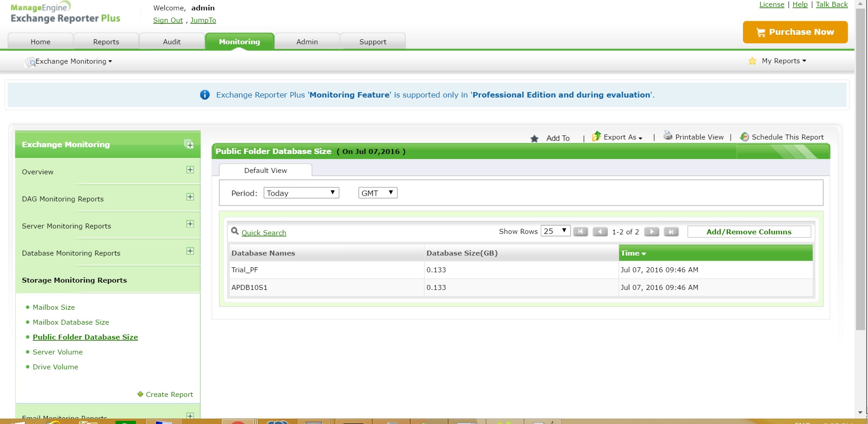Open the Period dropdown set to Today
Screen dimensions: 868x424
pos(301,193)
